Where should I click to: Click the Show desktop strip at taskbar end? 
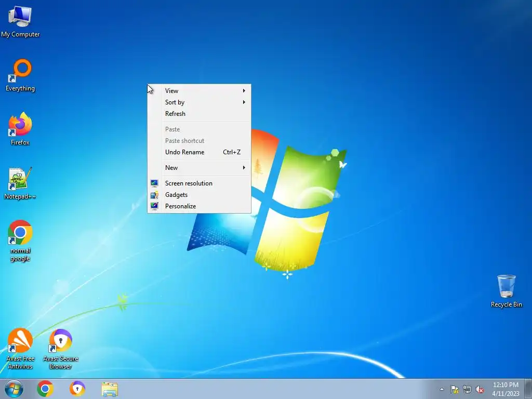(x=528, y=389)
